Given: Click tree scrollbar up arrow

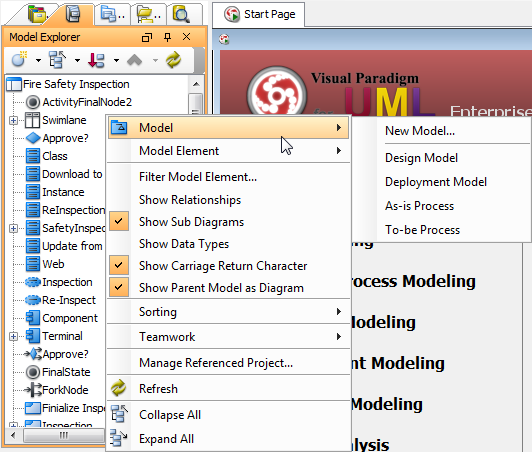Looking at the screenshot, I should point(196,84).
